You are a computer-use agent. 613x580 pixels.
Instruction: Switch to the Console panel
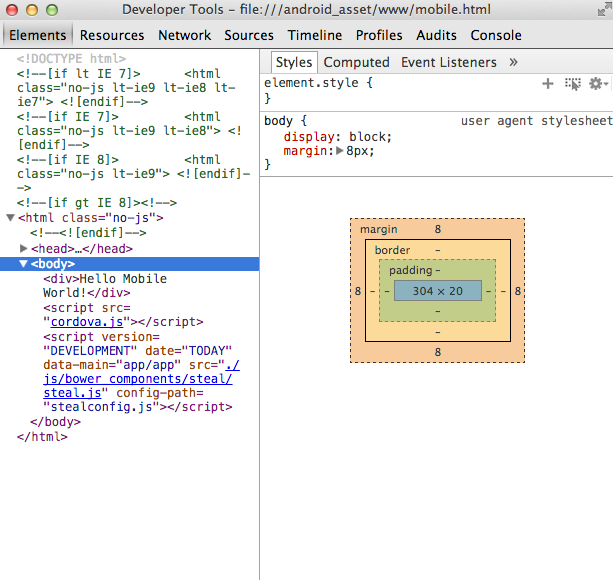(496, 35)
